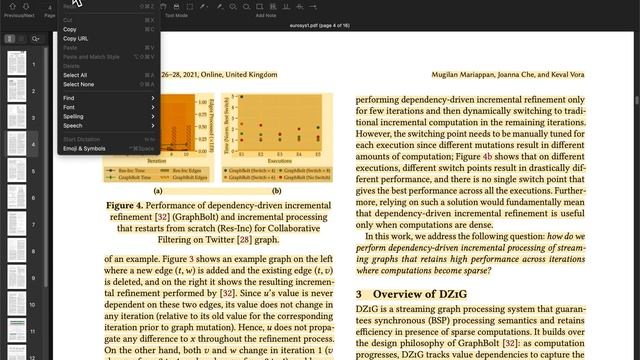Follow citation [32] after 'performed by'
640x360 pixels.
click(227, 293)
